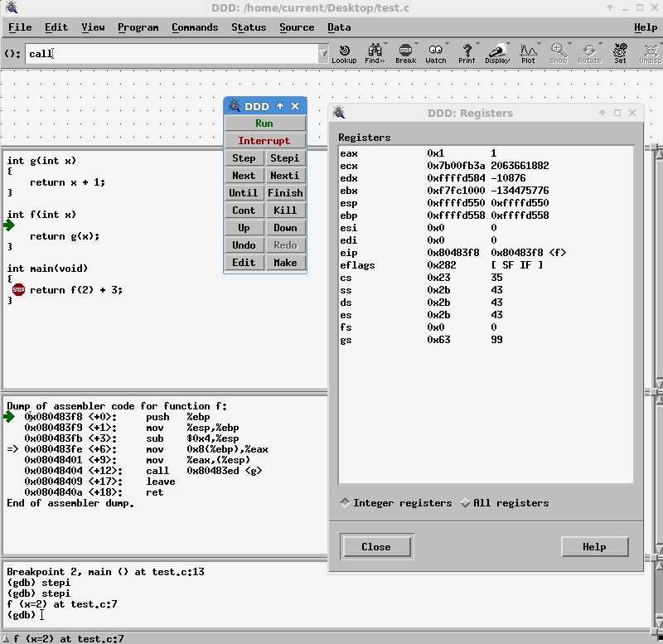The width and height of the screenshot is (663, 644).
Task: Click Edit button in command tool
Action: (244, 263)
